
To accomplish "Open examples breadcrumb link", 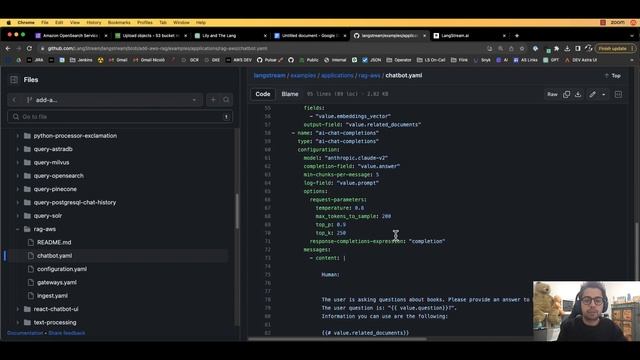I will 303,76.
